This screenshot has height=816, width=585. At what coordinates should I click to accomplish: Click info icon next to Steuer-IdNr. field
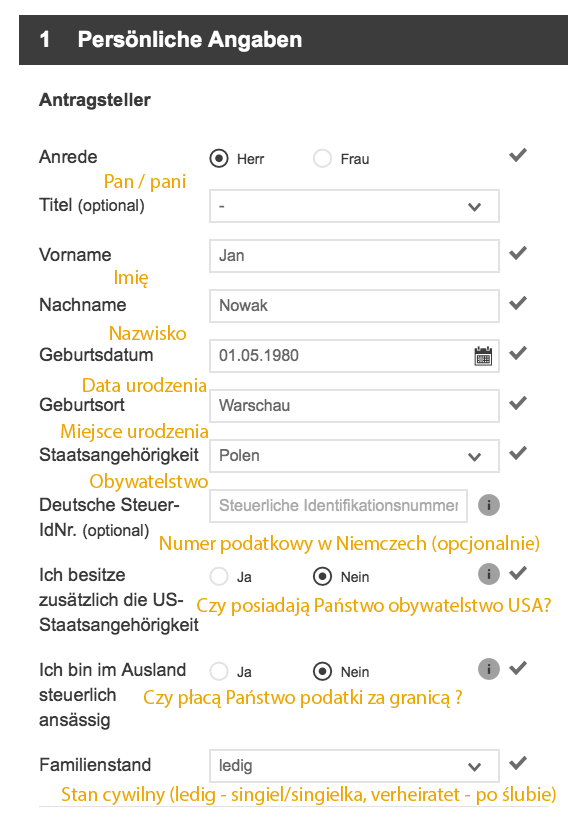click(489, 505)
